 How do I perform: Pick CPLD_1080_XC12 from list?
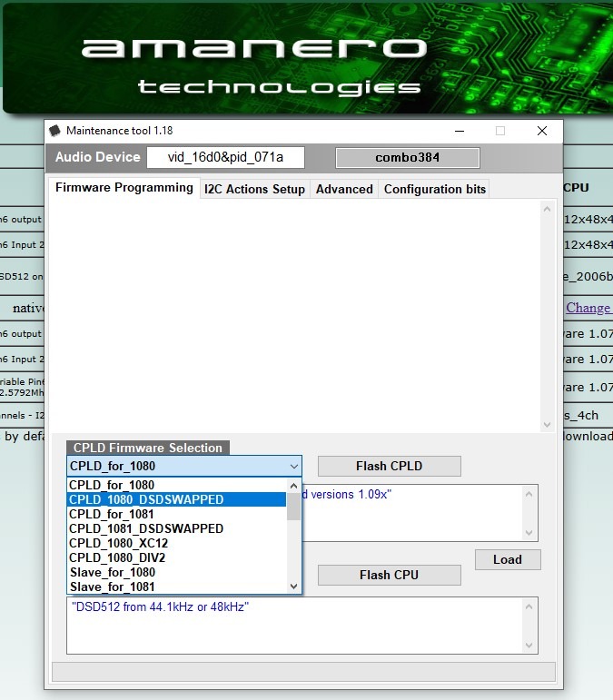(176, 543)
